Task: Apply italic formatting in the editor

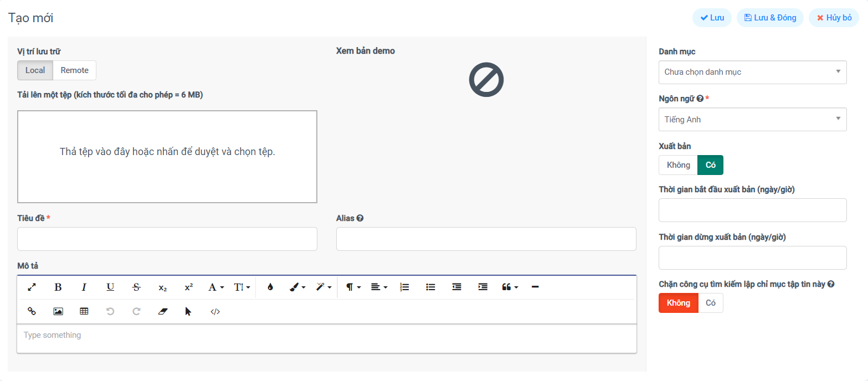Action: pyautogui.click(x=84, y=287)
